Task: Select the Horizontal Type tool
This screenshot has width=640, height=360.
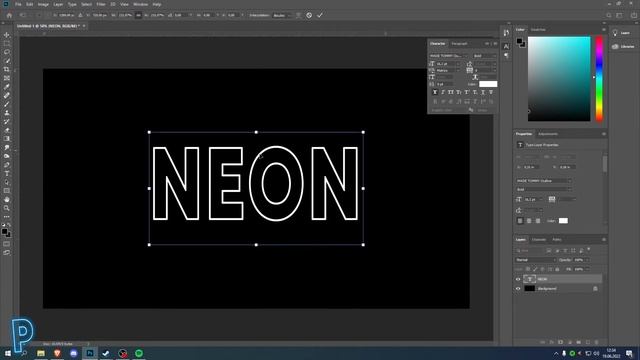Action: [x=7, y=173]
